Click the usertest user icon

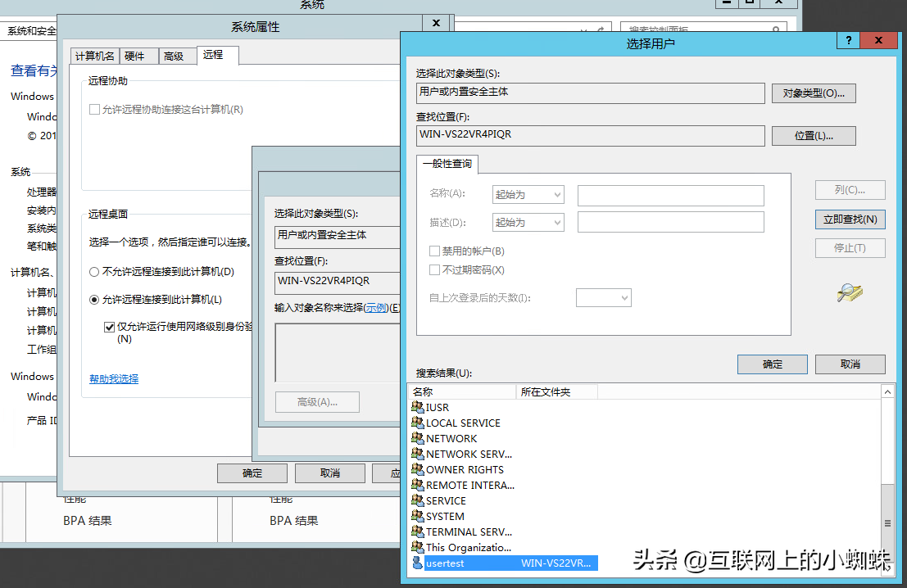[x=417, y=563]
